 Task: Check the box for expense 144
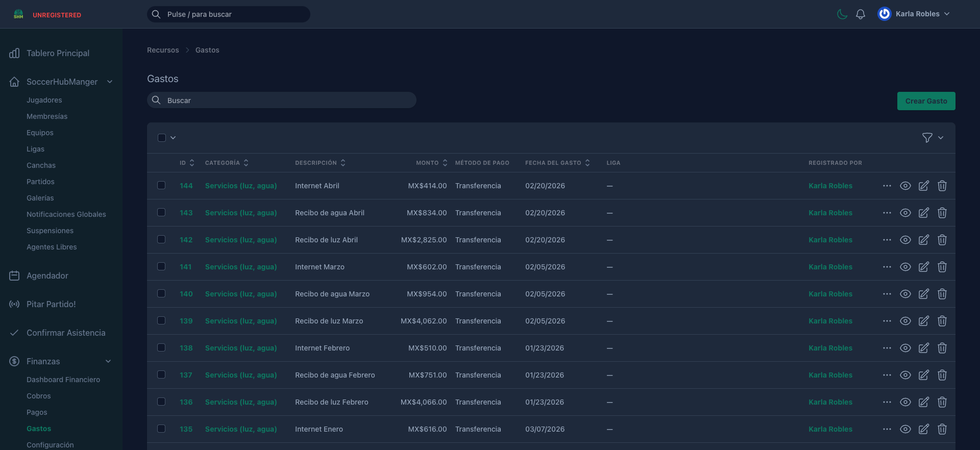pyautogui.click(x=161, y=186)
